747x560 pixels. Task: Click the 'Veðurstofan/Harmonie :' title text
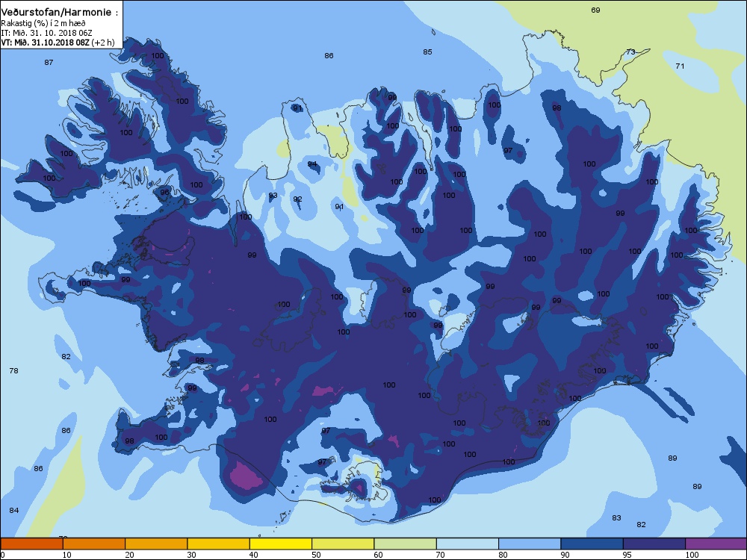click(59, 13)
